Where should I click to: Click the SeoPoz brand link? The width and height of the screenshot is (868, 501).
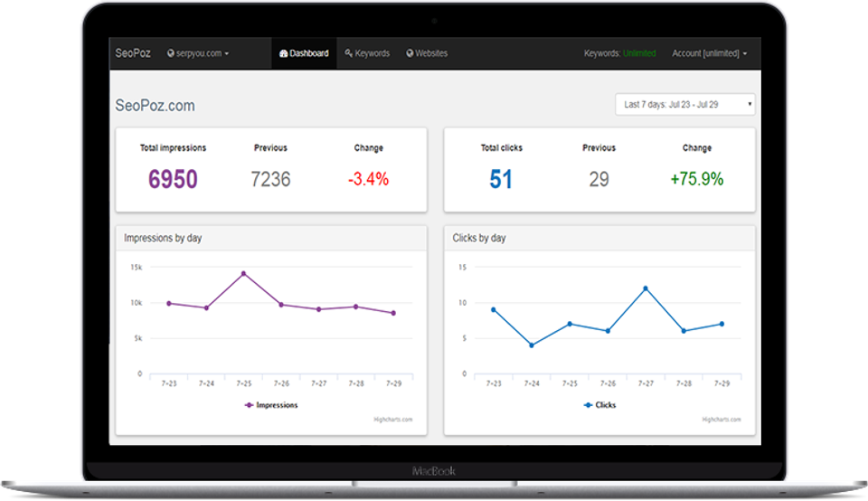click(134, 53)
